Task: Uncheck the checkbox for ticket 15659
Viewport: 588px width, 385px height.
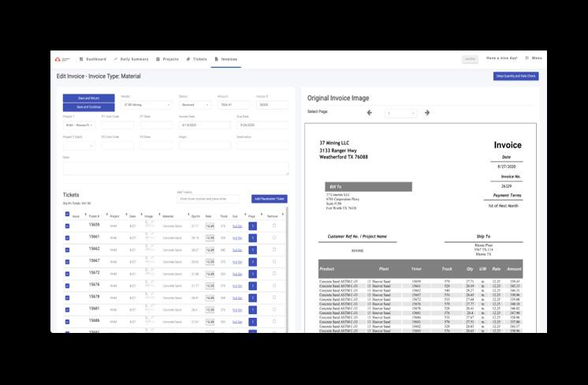Action: [x=67, y=226]
